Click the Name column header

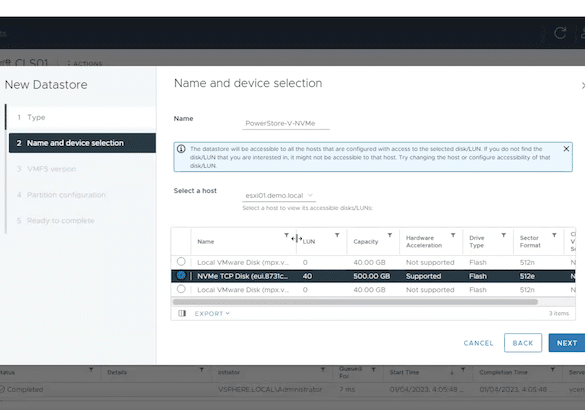[x=206, y=241]
